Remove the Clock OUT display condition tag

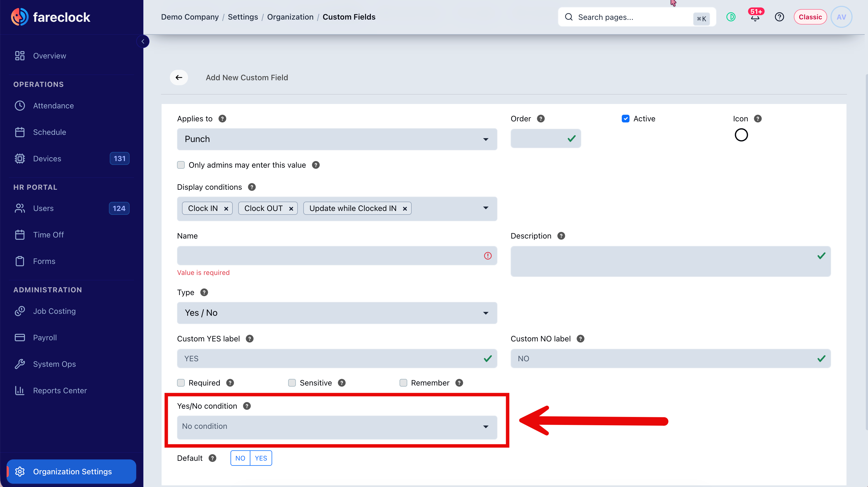291,209
